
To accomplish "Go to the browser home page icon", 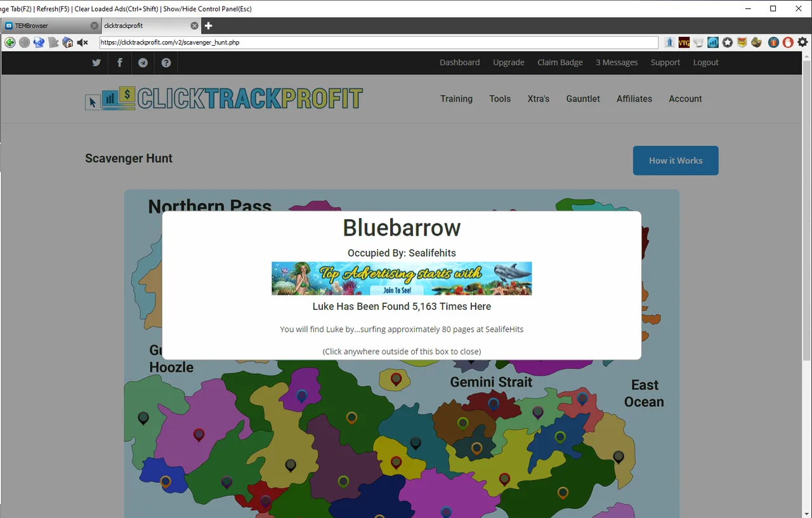I will click(68, 43).
